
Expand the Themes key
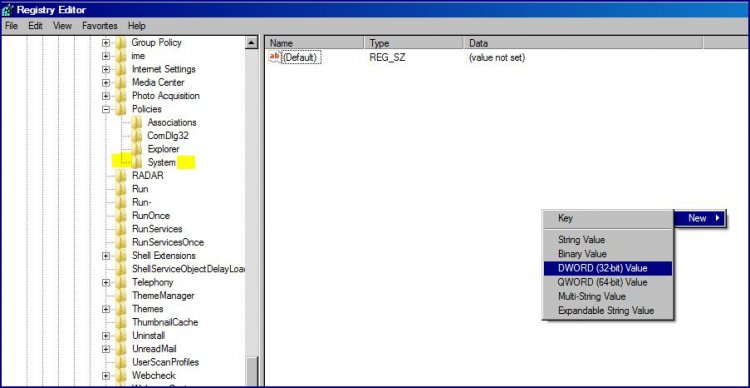tap(106, 309)
